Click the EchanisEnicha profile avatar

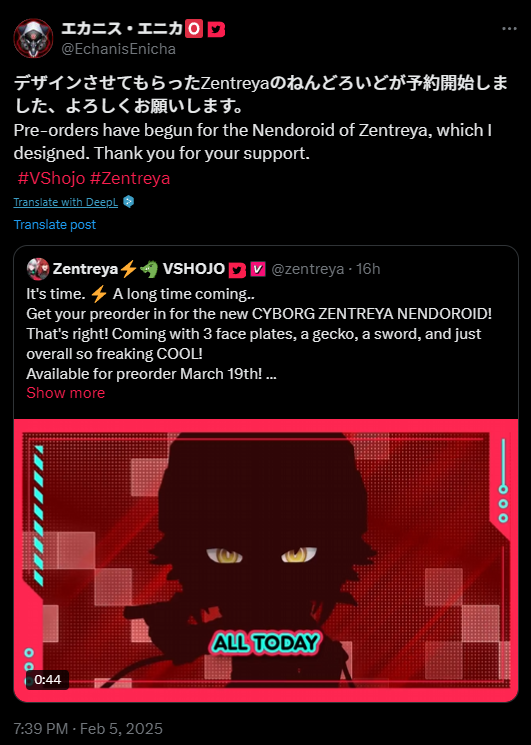point(33,38)
